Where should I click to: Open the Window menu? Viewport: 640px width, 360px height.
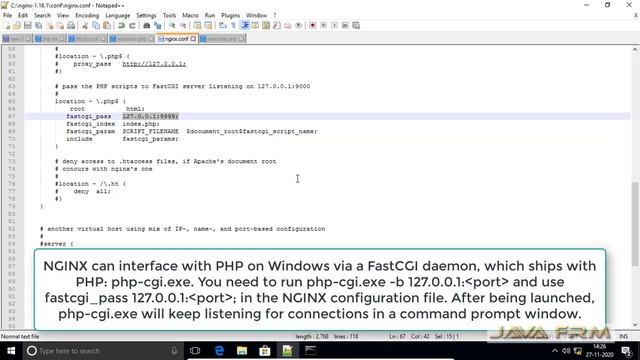[256, 16]
